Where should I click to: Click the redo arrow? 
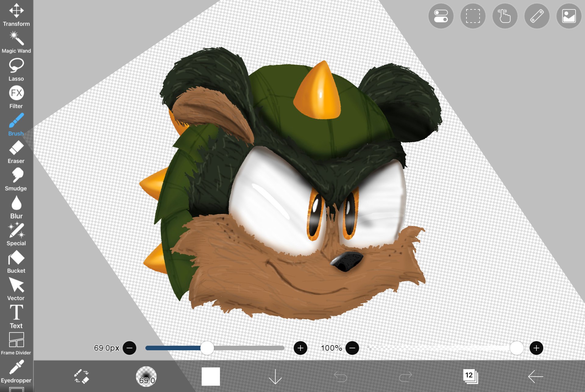pyautogui.click(x=405, y=377)
